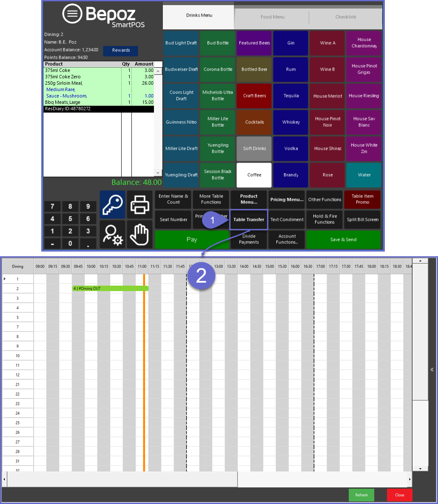Click the horizontal scrollbar left arrow

click(x=5, y=479)
